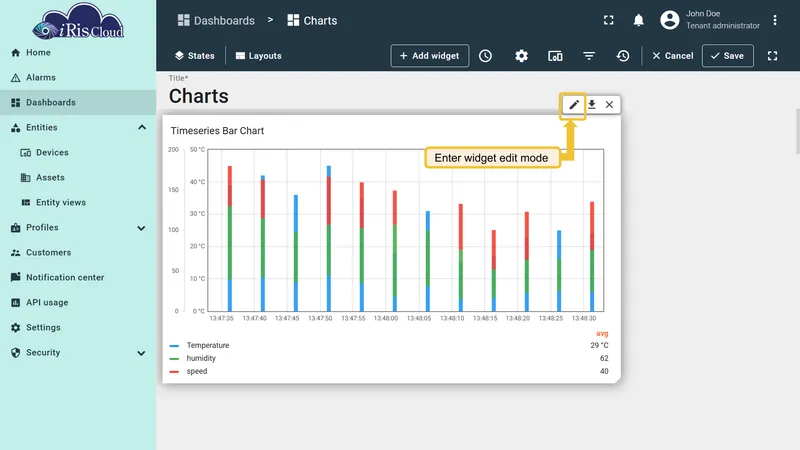Click the widget pencil edit icon
Screen dimensions: 800x450
(573, 105)
